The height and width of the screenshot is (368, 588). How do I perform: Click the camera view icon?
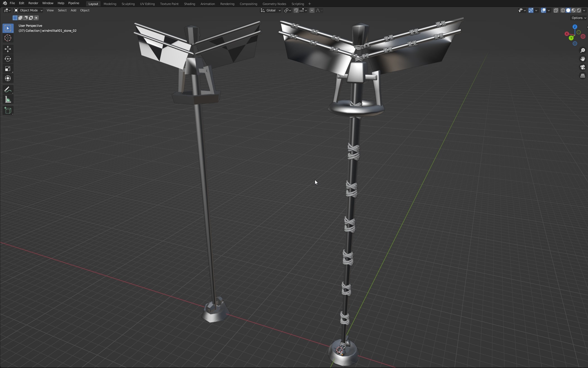pos(582,67)
